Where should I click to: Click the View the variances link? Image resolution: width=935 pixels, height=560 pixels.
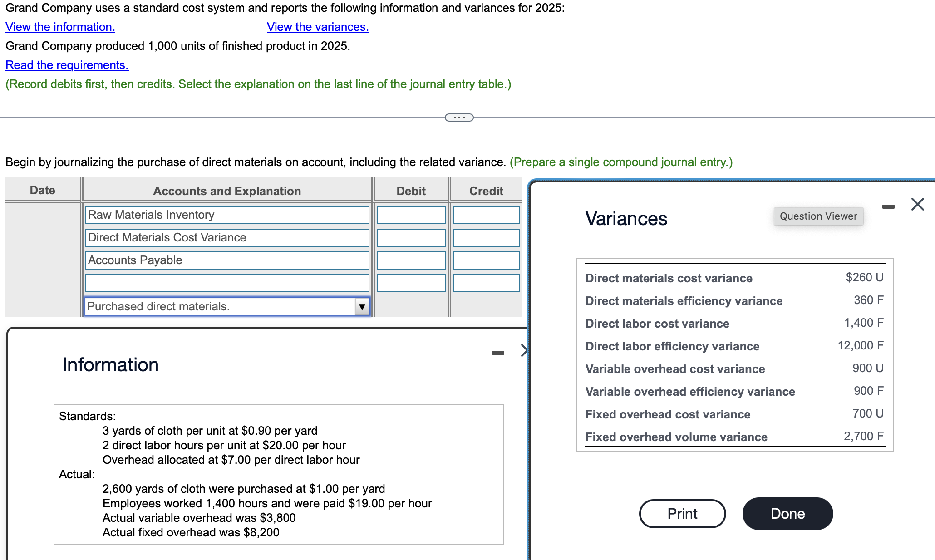click(x=317, y=27)
